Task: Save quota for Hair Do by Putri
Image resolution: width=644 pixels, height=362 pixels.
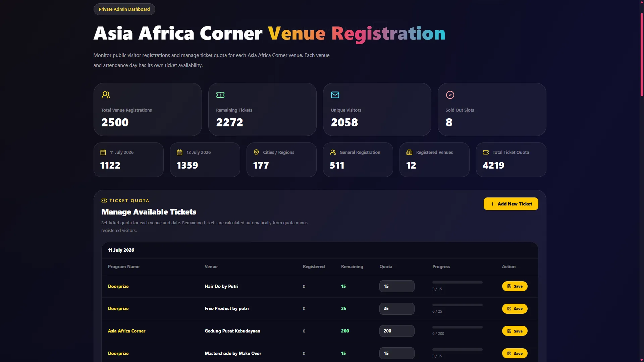Action: pyautogui.click(x=515, y=286)
